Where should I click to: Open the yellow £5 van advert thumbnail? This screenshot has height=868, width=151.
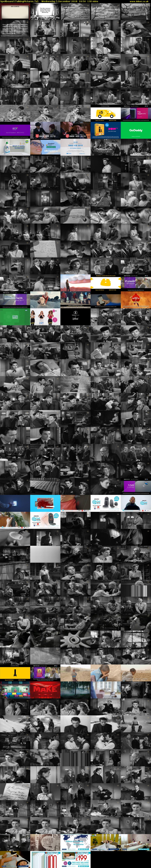[x=106, y=113]
